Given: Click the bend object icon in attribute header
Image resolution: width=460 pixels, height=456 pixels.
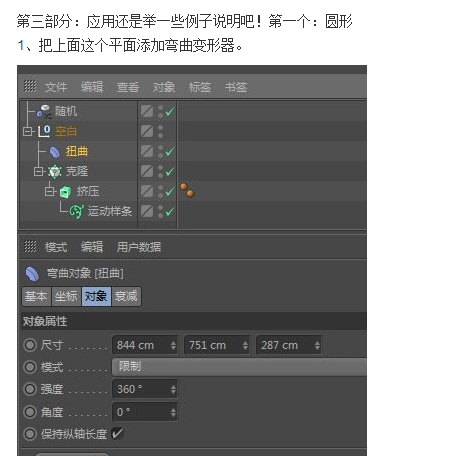Looking at the screenshot, I should (33, 273).
